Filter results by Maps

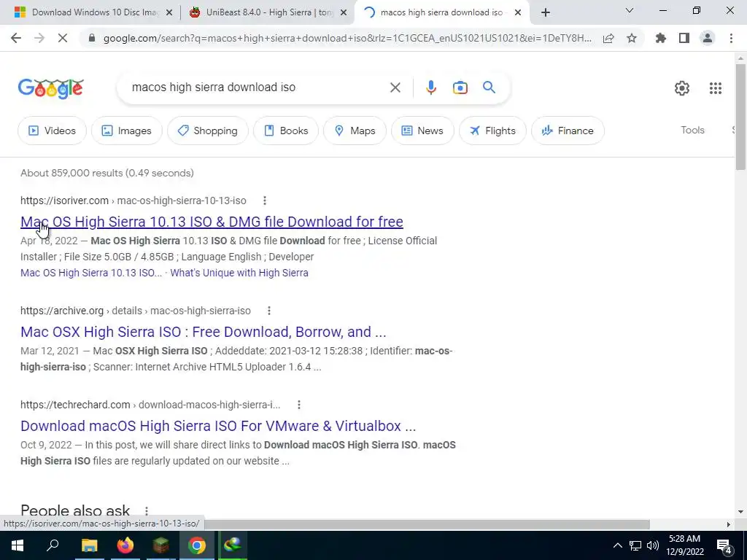(355, 131)
